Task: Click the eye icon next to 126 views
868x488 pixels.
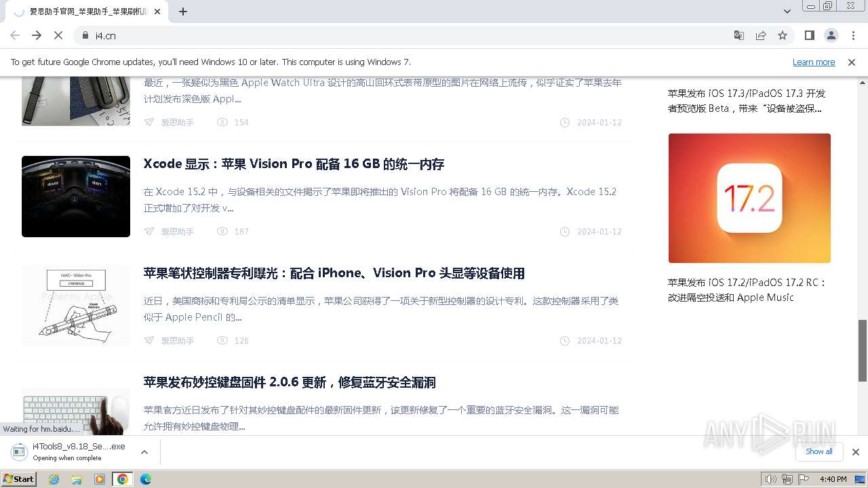Action: point(222,341)
